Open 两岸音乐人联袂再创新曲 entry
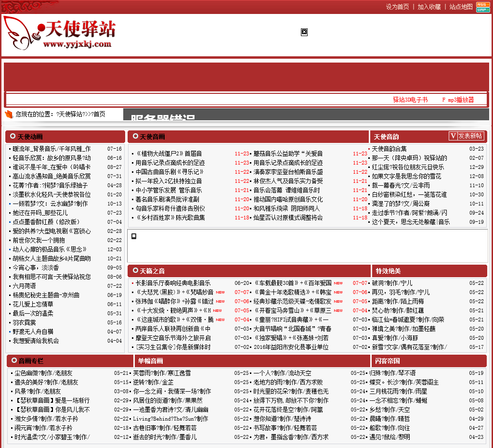 [x=173, y=329]
